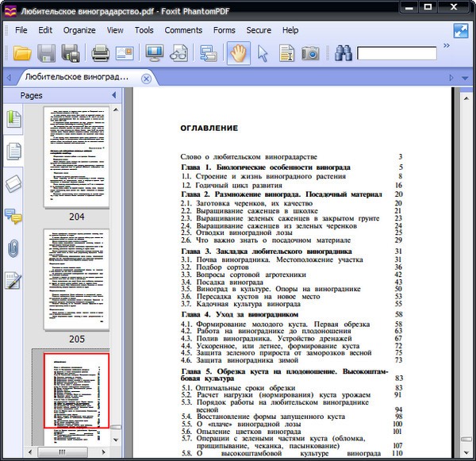Viewport: 476px width, 461px height.
Task: Open the Comments menu
Action: (x=183, y=30)
